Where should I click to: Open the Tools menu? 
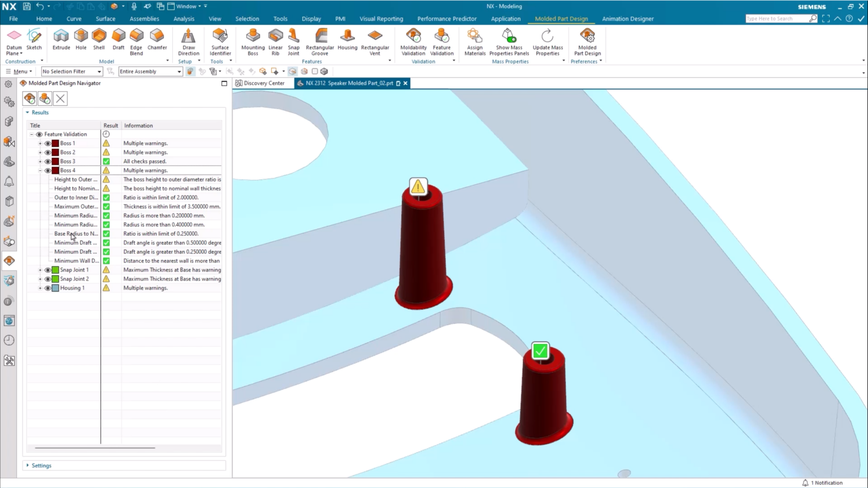280,19
